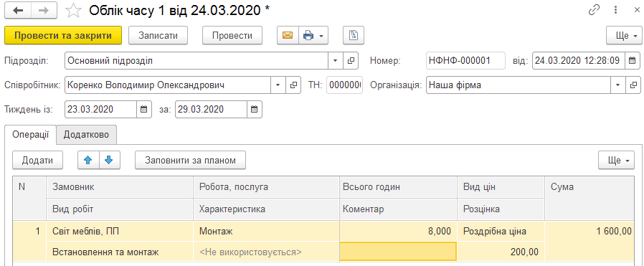The width and height of the screenshot is (644, 266).
Task: Open the top 'Ще' menu
Action: click(624, 36)
